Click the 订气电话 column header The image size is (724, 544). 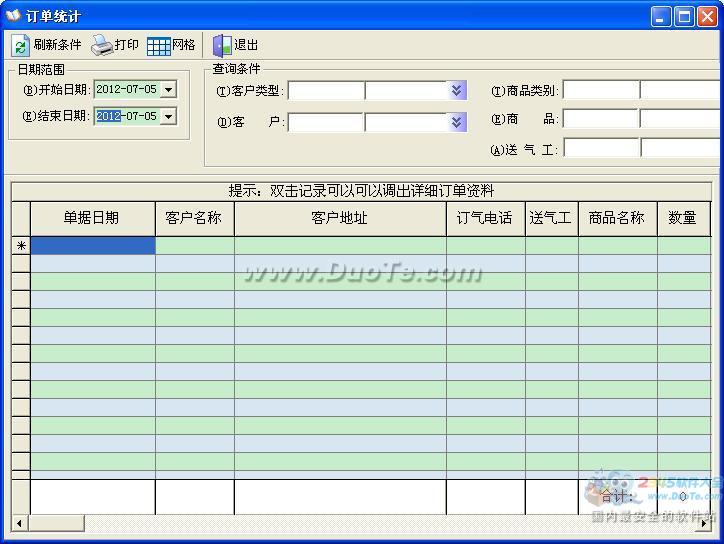(485, 218)
